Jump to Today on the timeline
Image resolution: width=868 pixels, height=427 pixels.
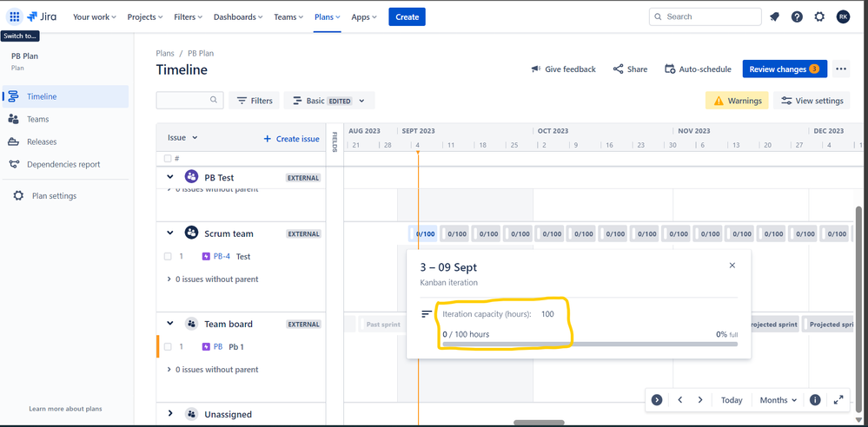[732, 400]
